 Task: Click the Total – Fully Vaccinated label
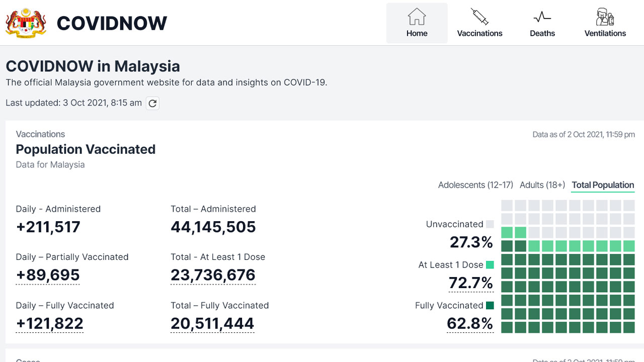220,305
